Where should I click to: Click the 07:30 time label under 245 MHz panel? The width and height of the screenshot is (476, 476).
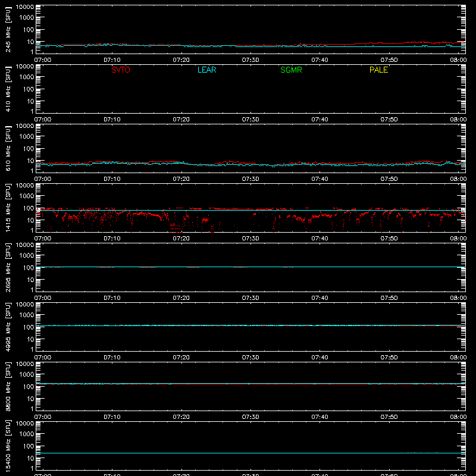pyautogui.click(x=250, y=60)
